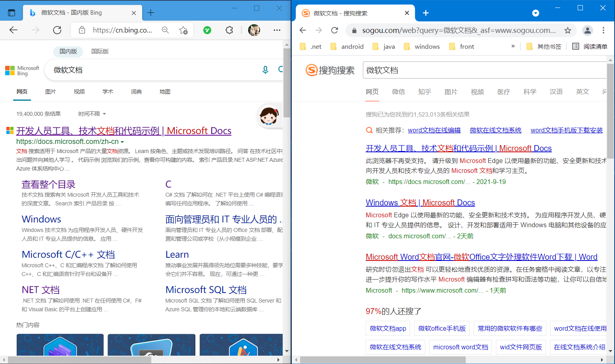Refresh the Bing page in Edge
The height and width of the screenshot is (364, 615).
click(57, 30)
